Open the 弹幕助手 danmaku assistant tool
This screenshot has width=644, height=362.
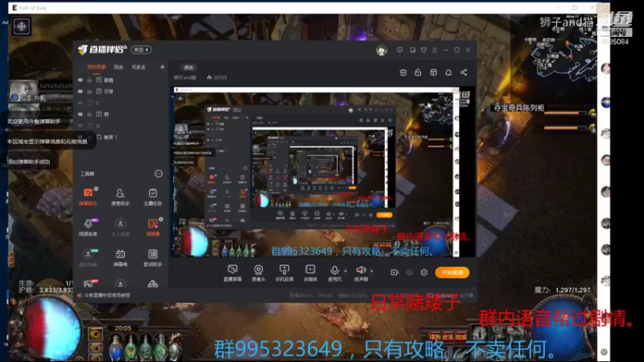pos(88,196)
